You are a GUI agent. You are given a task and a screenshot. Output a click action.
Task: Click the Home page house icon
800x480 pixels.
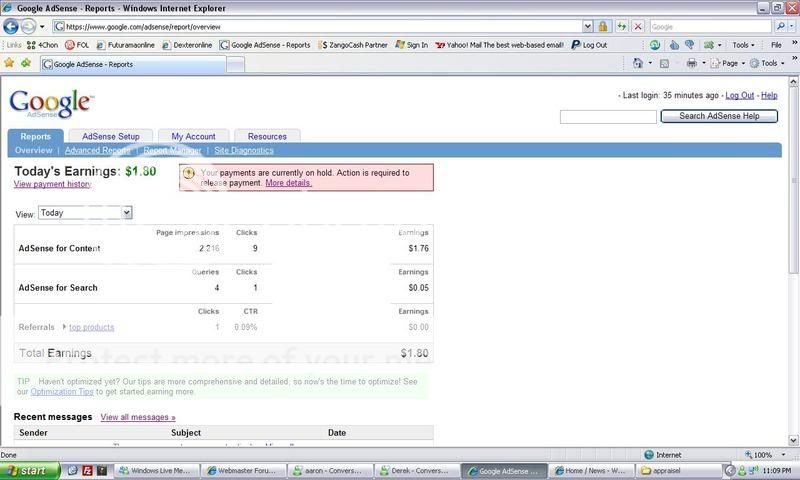(x=638, y=63)
